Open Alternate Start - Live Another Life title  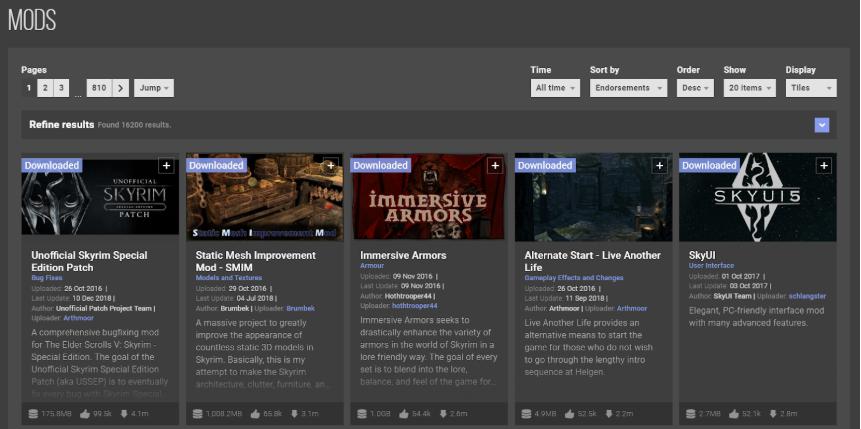592,261
